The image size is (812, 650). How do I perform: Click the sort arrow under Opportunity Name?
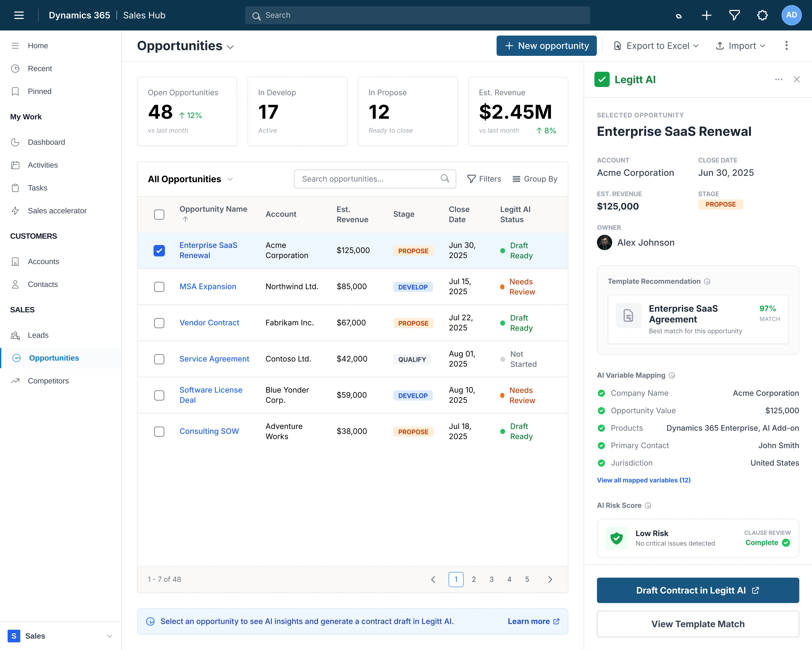point(185,219)
